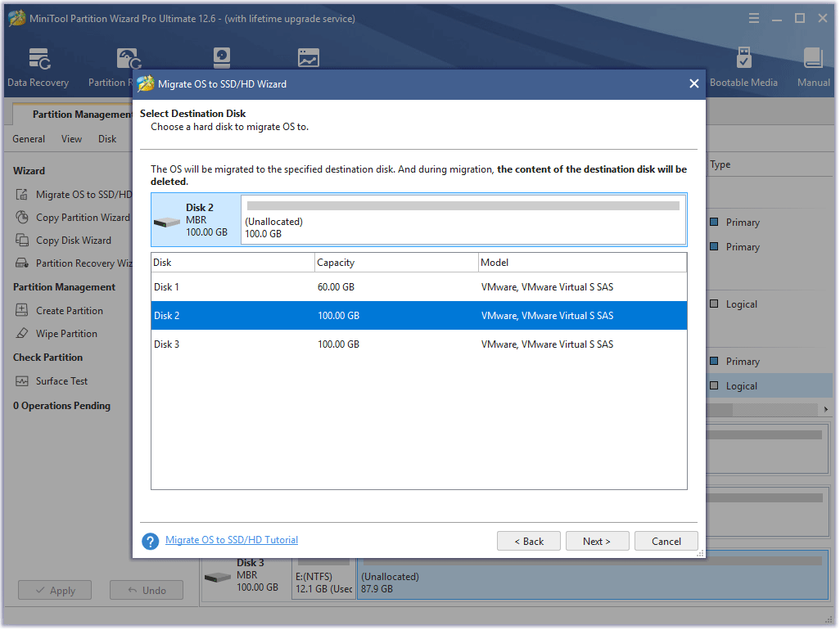Click the highlighted Logical type row
840x630 pixels.
coord(770,386)
